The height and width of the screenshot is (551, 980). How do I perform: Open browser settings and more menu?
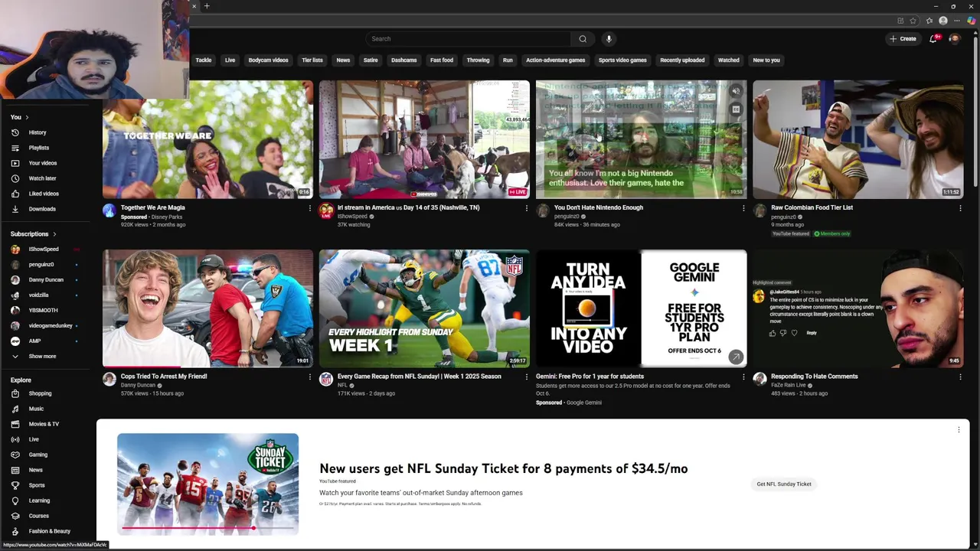(957, 21)
